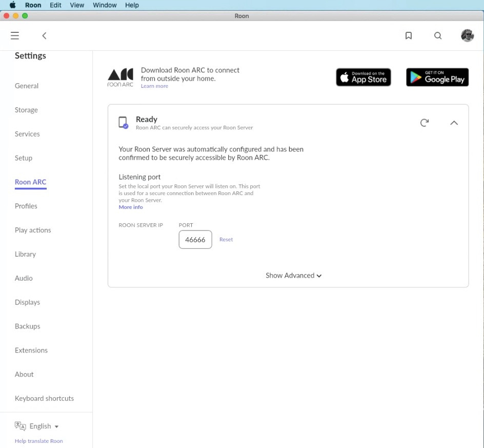Open Extensions settings
484x448 pixels.
31,350
